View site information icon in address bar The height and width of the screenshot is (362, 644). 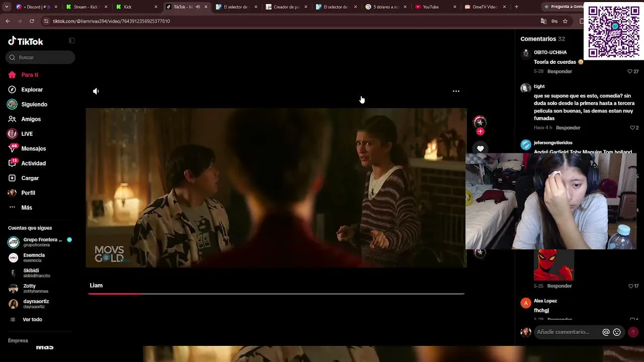46,21
